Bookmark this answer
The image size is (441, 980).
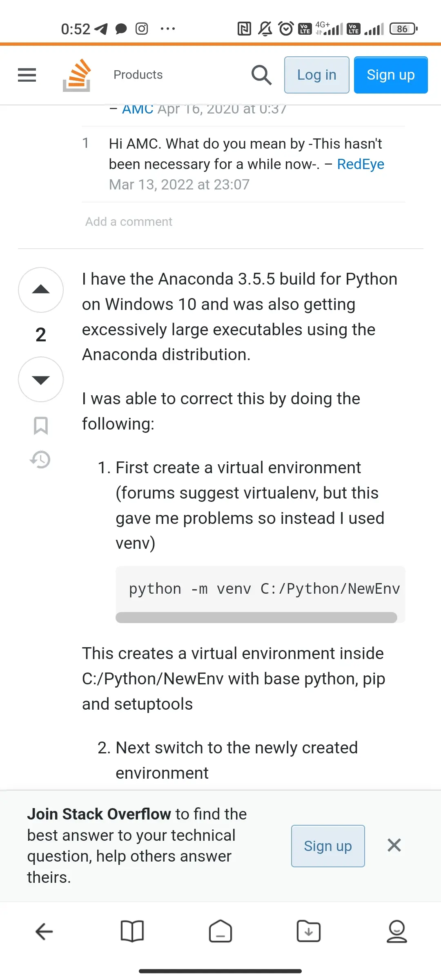[41, 425]
